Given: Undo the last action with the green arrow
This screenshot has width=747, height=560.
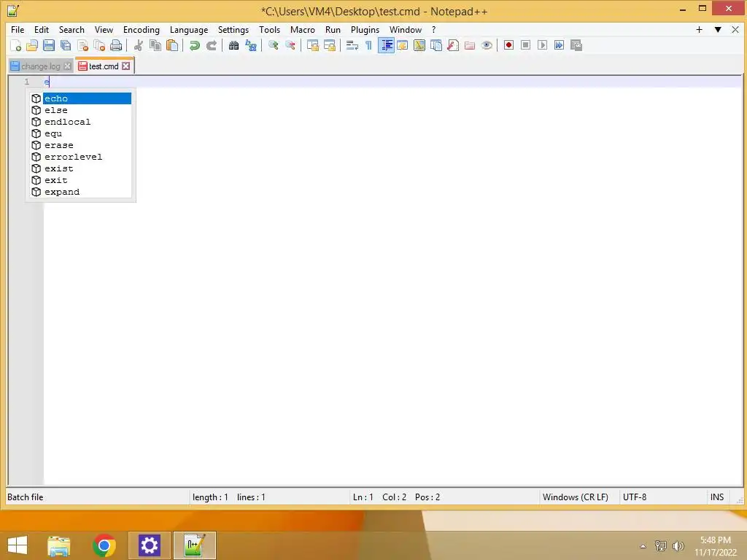Looking at the screenshot, I should click(194, 45).
